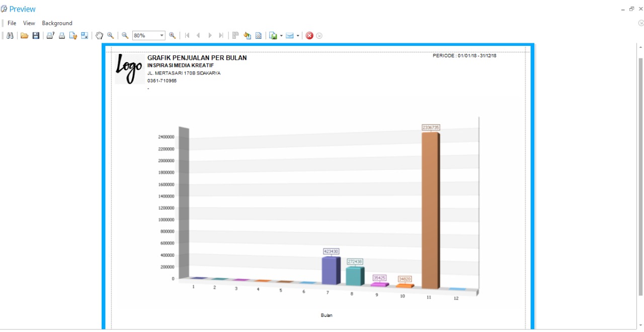This screenshot has width=644, height=332.
Task: Select the Hand tool
Action: [99, 36]
